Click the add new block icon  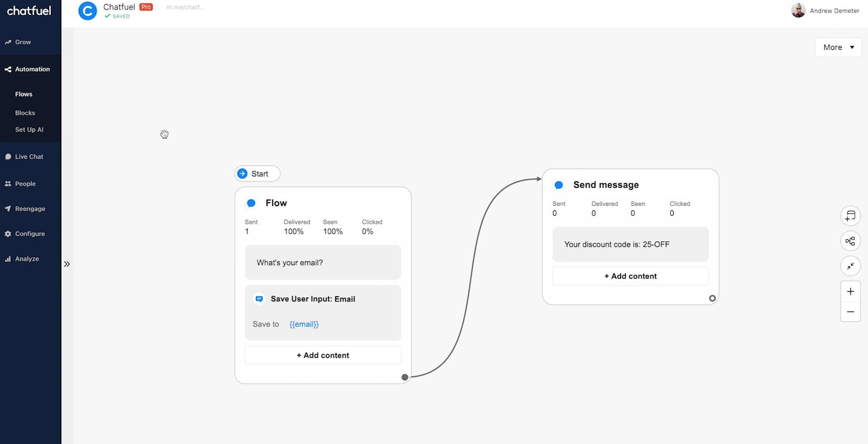click(x=850, y=216)
